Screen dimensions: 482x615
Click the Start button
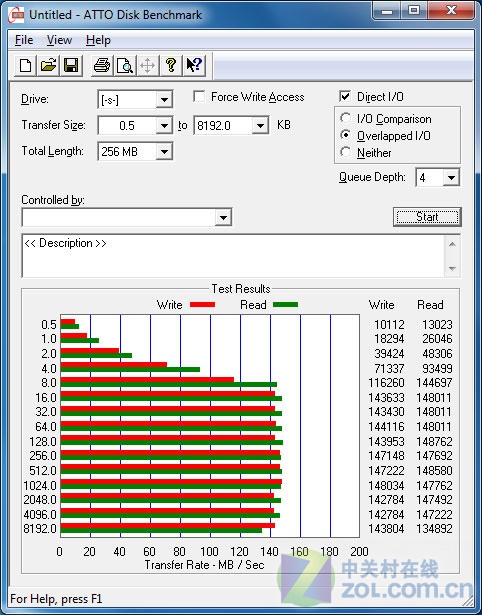pos(427,217)
